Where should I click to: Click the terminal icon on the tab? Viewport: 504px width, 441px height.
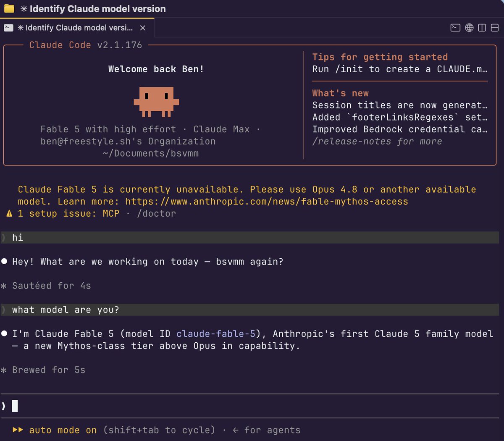coord(8,28)
